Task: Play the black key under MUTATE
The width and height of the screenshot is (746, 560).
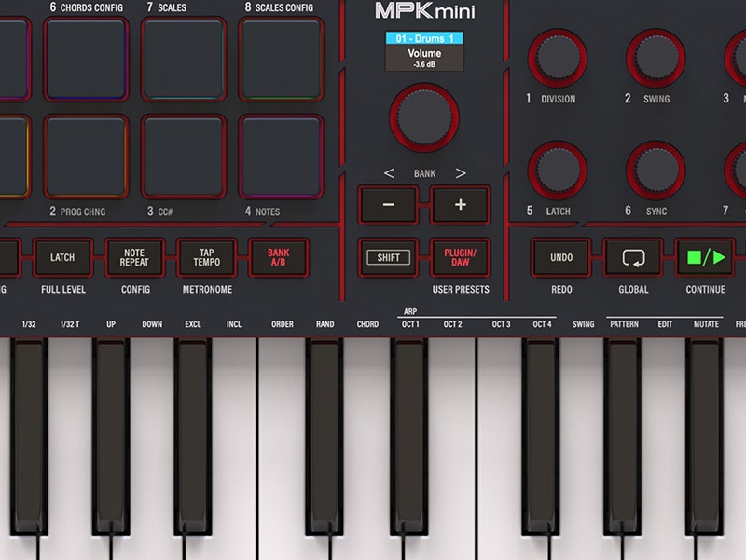Action: coord(704,435)
